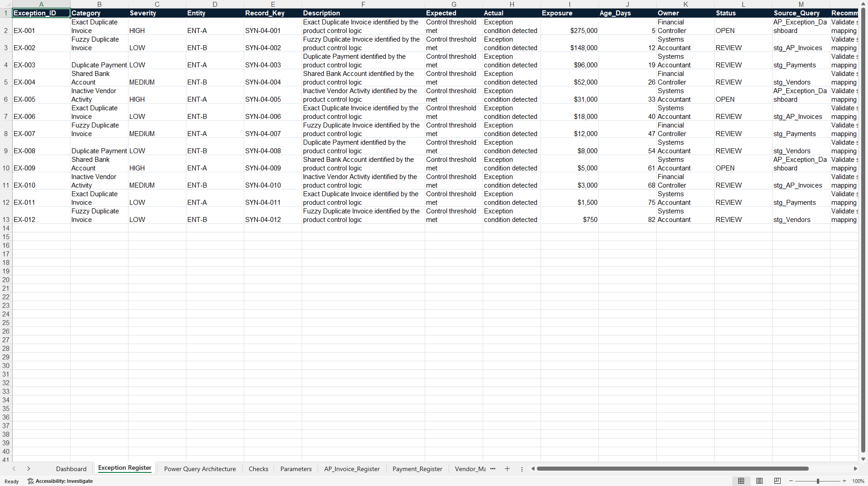Click ENT-B entity in EX-006 row
The width and height of the screenshot is (868, 486).
pyautogui.click(x=215, y=112)
